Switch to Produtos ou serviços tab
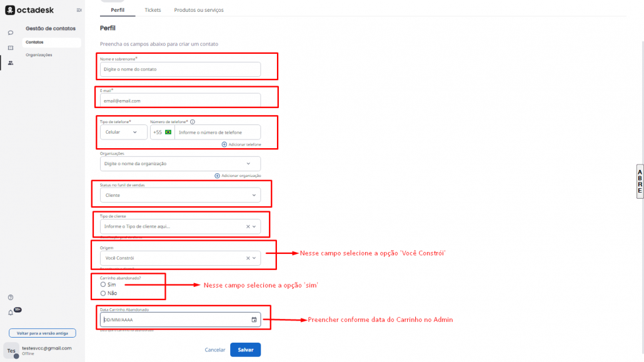 coord(198,10)
